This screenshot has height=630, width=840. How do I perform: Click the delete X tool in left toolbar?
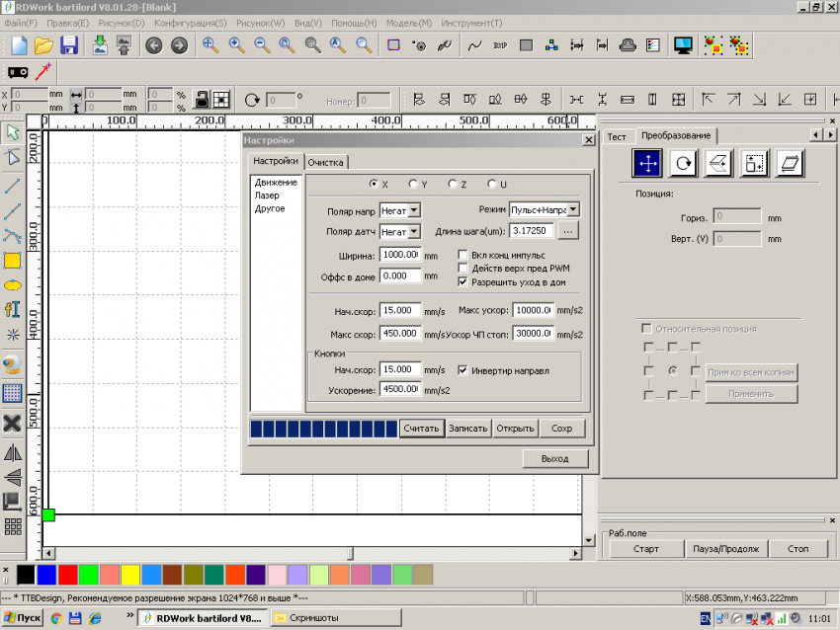tap(13, 423)
